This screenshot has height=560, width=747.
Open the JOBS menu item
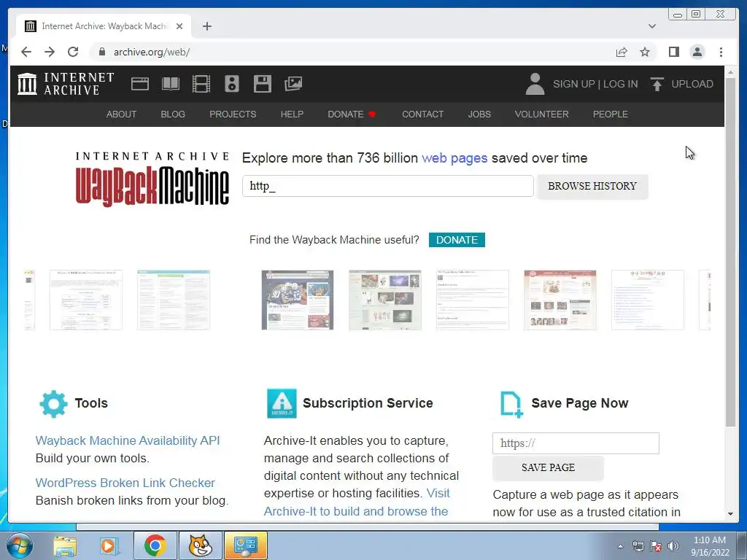pos(479,114)
